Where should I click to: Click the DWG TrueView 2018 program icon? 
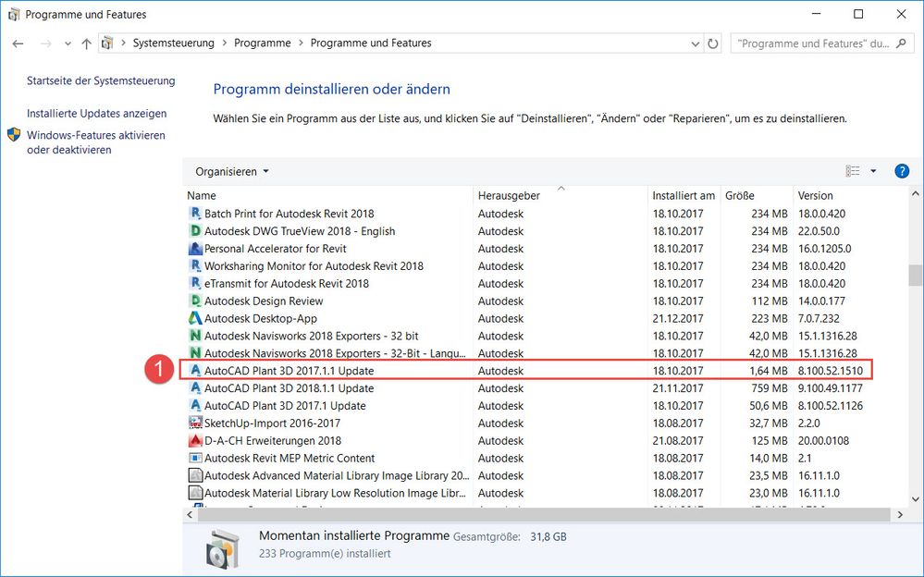pyautogui.click(x=195, y=231)
